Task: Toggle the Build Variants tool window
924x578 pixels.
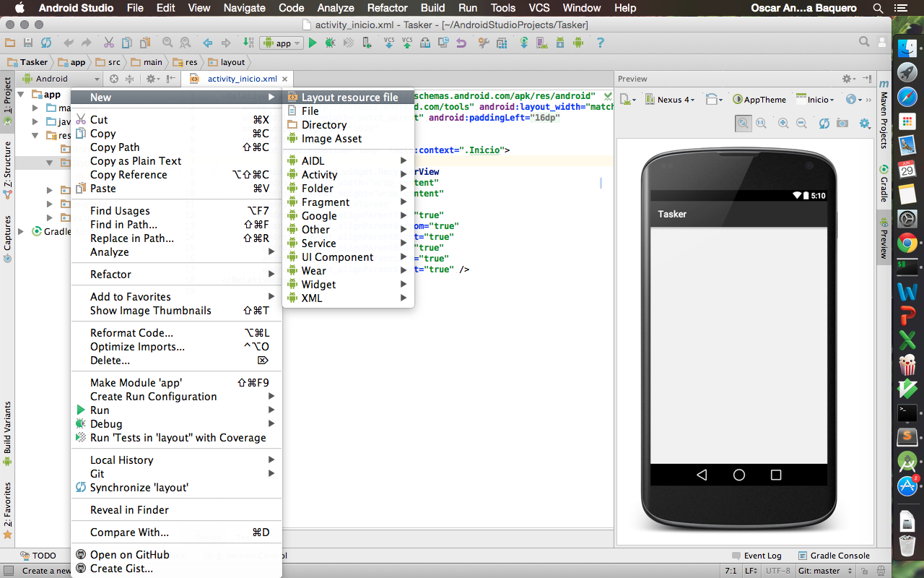Action: [x=8, y=433]
